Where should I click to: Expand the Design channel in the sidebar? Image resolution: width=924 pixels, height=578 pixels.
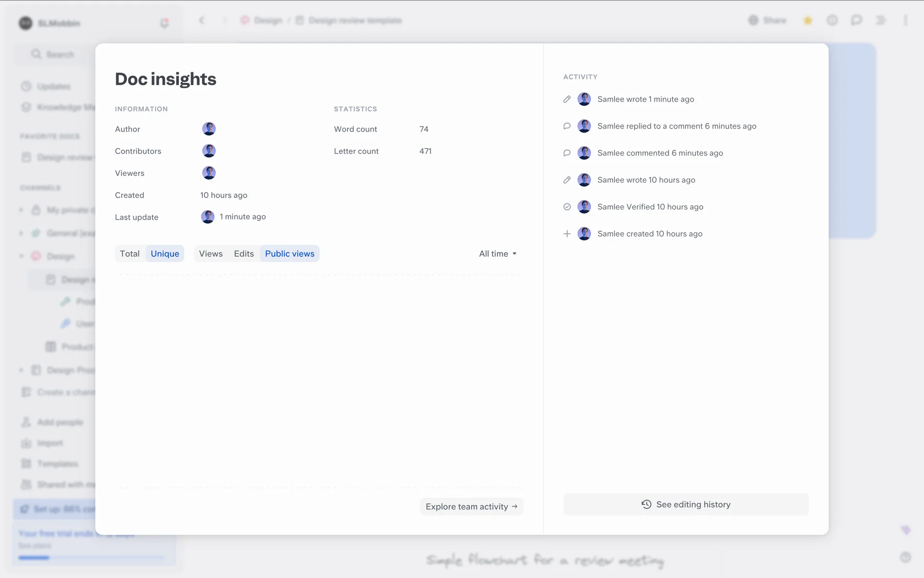point(21,256)
